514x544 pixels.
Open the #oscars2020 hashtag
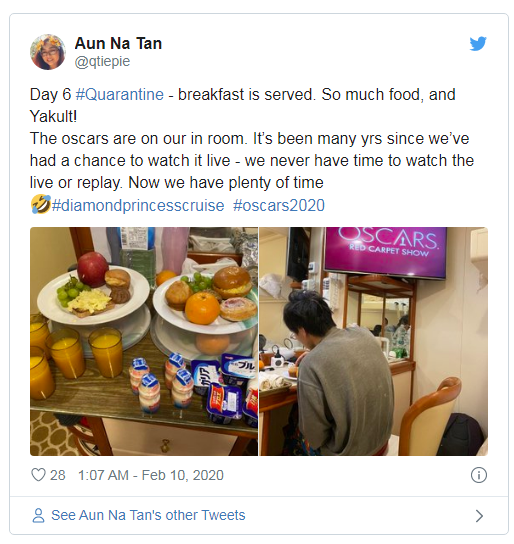(x=279, y=205)
